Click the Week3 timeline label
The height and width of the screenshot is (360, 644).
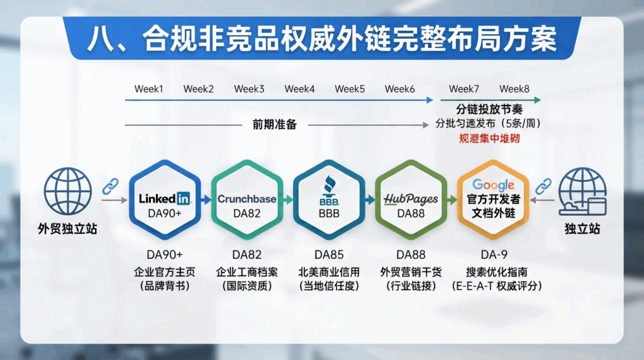(249, 89)
